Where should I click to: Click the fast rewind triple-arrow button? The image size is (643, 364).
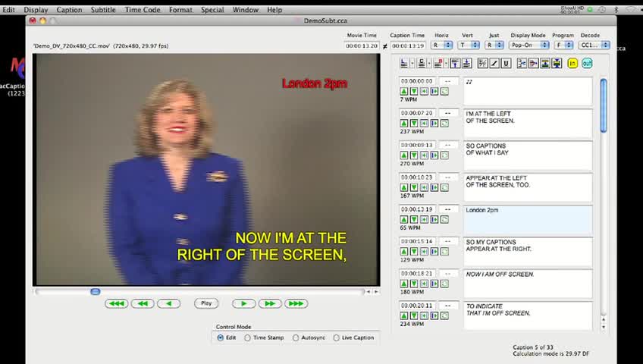click(x=117, y=304)
